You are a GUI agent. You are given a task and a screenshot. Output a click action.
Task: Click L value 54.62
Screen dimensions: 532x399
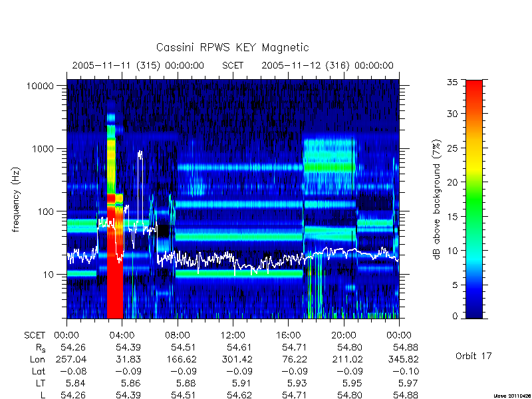pos(239,395)
